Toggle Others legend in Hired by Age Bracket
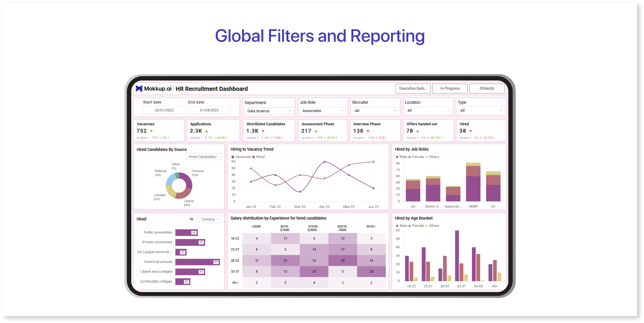 pyautogui.click(x=432, y=226)
